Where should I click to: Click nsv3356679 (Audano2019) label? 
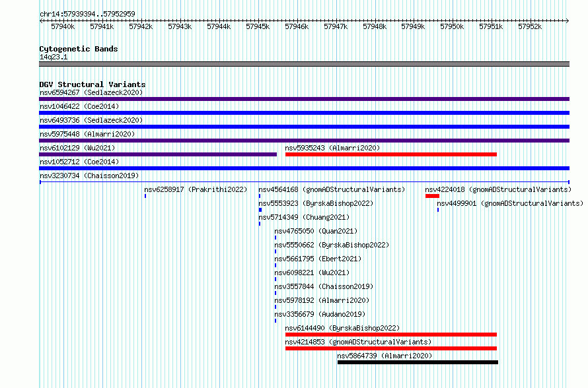(x=320, y=314)
